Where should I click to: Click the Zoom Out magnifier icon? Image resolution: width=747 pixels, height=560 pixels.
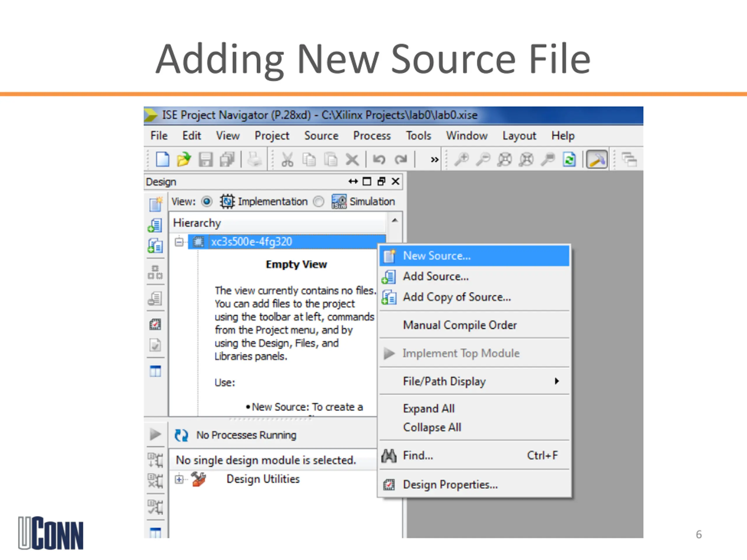click(x=483, y=159)
